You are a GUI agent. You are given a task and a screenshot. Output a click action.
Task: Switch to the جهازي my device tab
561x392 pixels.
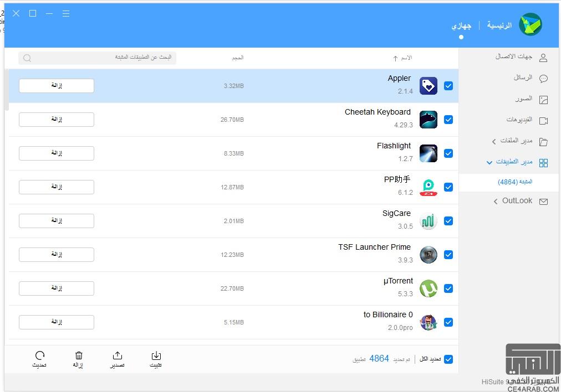[461, 25]
